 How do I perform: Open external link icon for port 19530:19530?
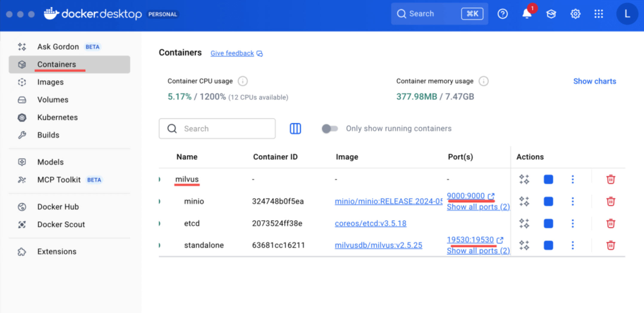pyautogui.click(x=500, y=240)
